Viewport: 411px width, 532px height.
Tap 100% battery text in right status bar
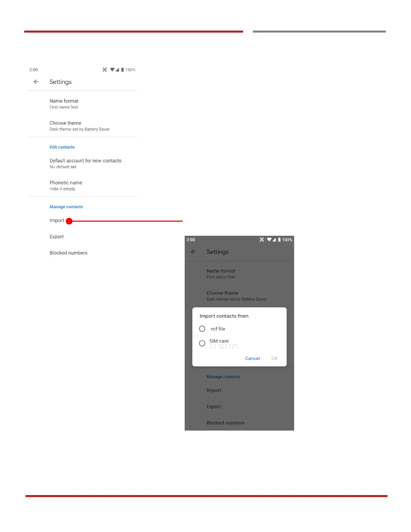pos(287,240)
